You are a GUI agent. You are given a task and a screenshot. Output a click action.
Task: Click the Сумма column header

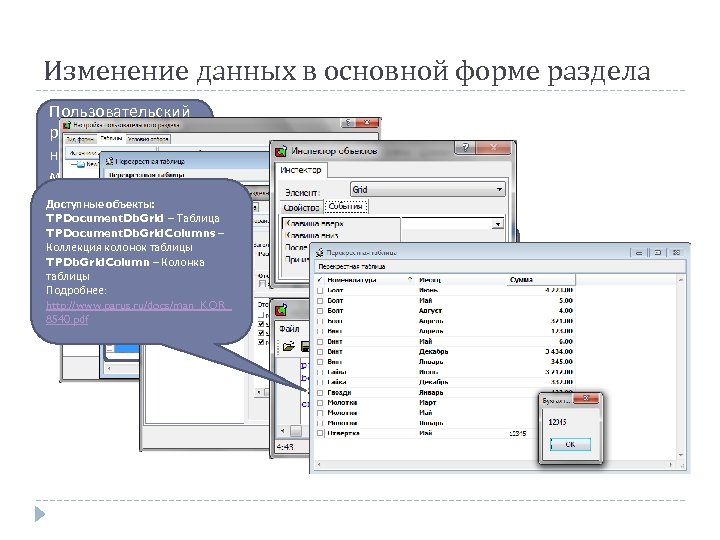[x=541, y=280]
